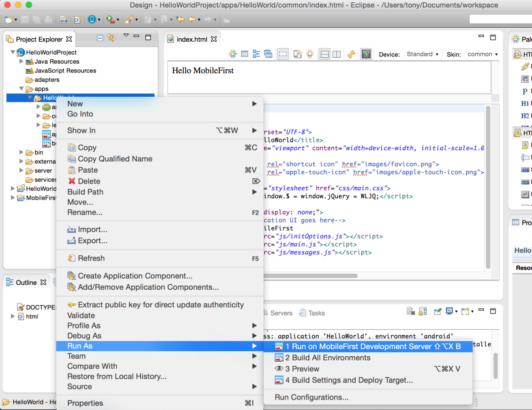Screen dimensions: 532x410
Task: Toggle vertical split layout button
Action: click(x=337, y=54)
